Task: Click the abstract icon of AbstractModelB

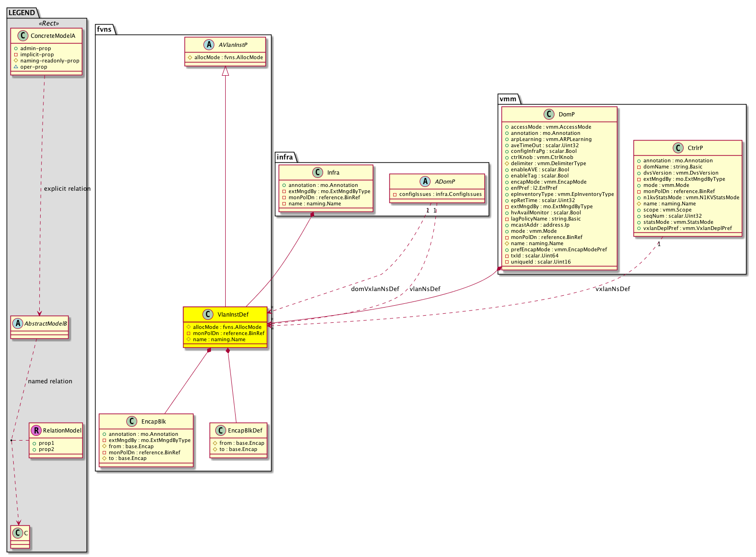Action: (x=18, y=324)
